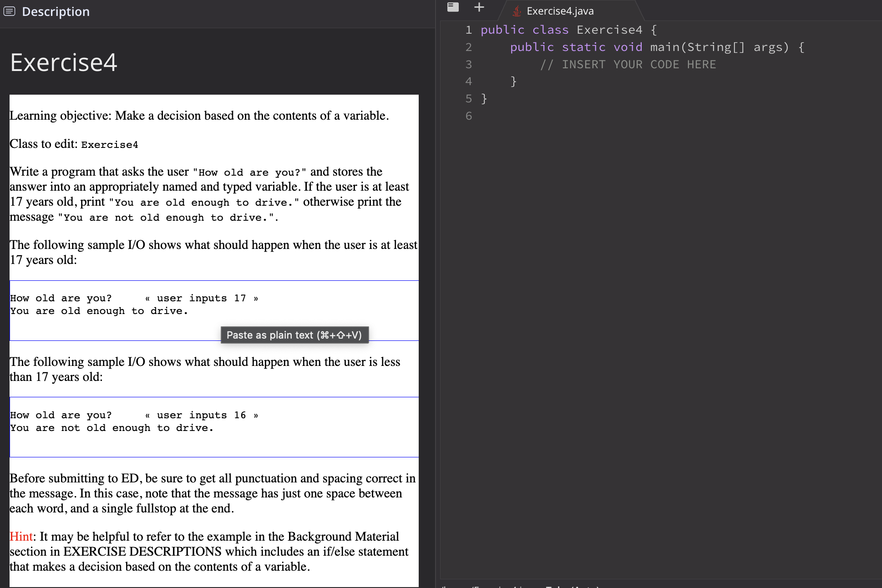Click the Java icon on Exercise4.java tab
The width and height of the screenshot is (882, 588).
point(517,11)
